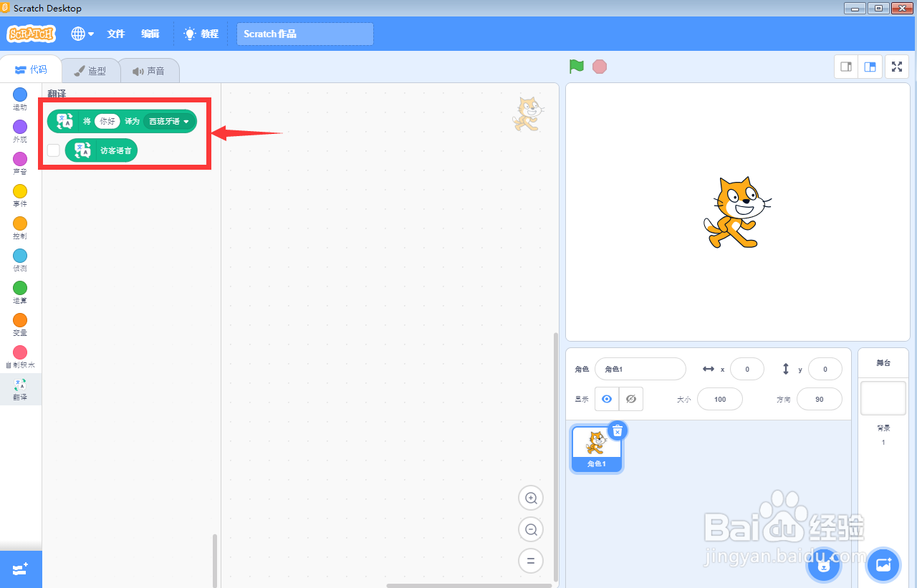Edit sprite name field 角色1

click(640, 369)
